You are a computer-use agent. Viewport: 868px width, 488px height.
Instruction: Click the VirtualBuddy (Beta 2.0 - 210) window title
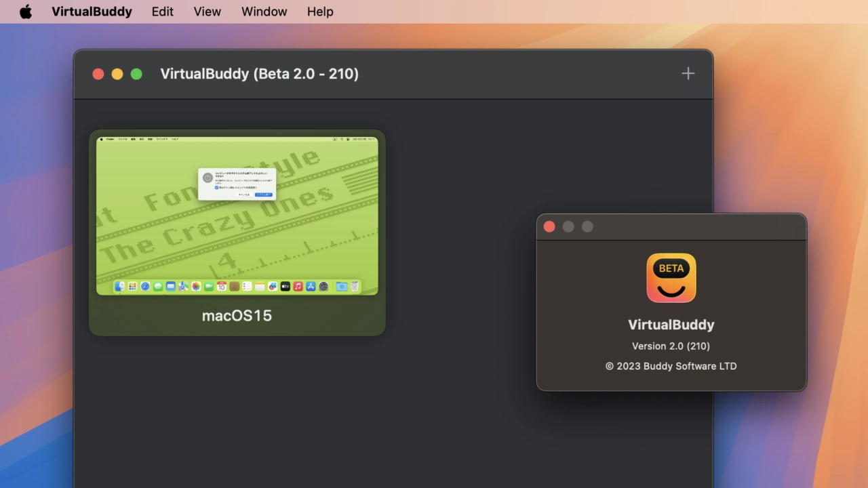point(259,74)
